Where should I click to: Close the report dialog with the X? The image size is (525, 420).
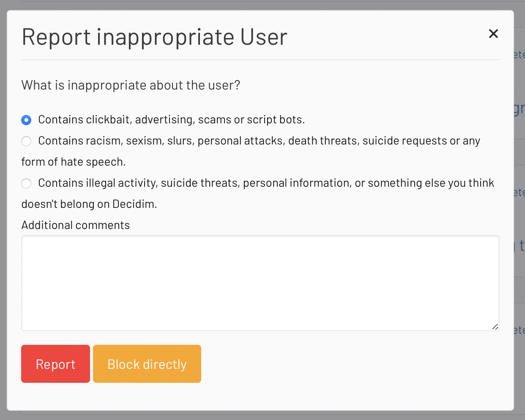pos(493,34)
